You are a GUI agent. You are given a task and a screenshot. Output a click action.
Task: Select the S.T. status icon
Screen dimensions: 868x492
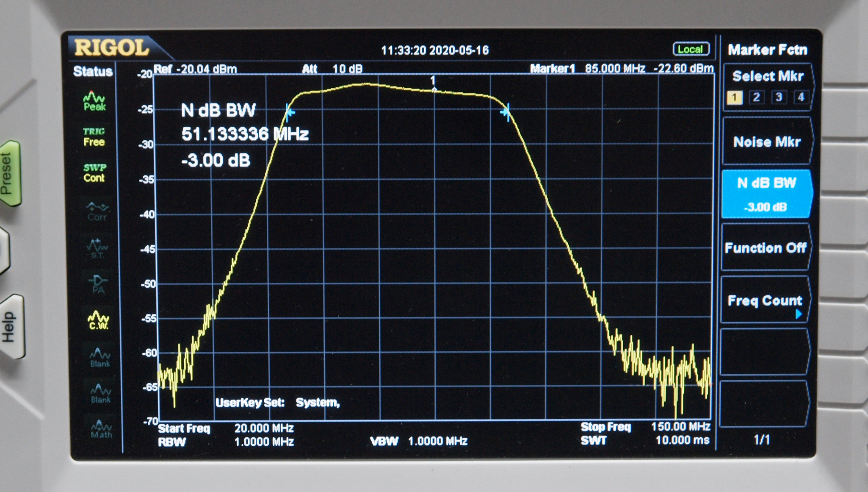pos(97,248)
